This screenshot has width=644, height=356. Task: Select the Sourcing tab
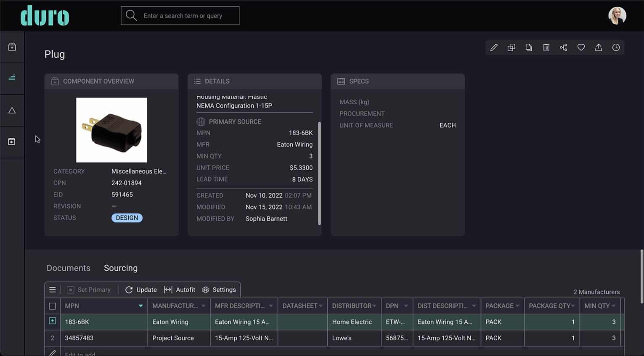tap(121, 268)
